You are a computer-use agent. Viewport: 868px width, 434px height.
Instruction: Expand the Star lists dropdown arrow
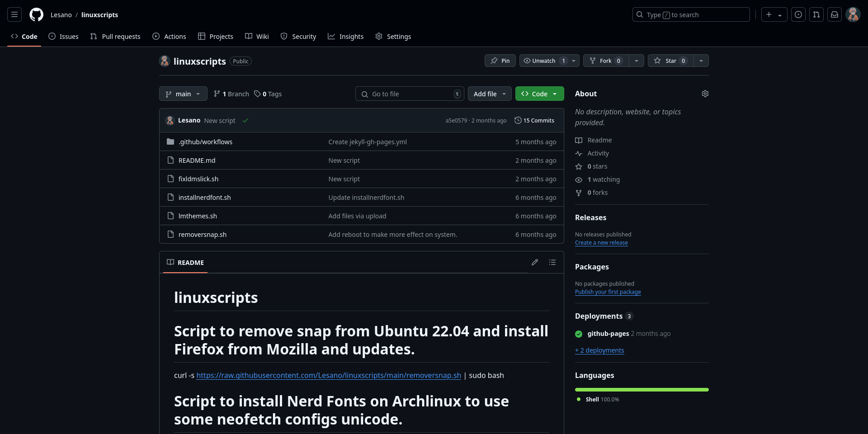click(x=701, y=61)
